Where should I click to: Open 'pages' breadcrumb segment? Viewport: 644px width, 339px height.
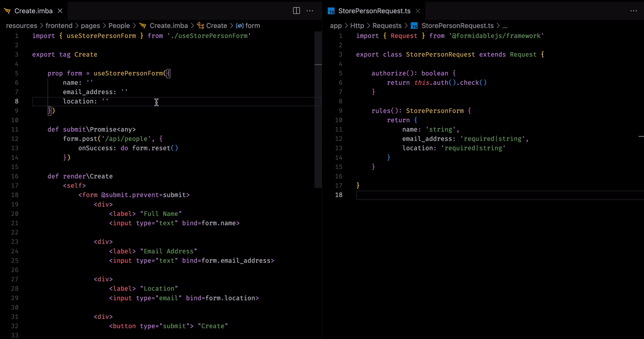pyautogui.click(x=90, y=26)
